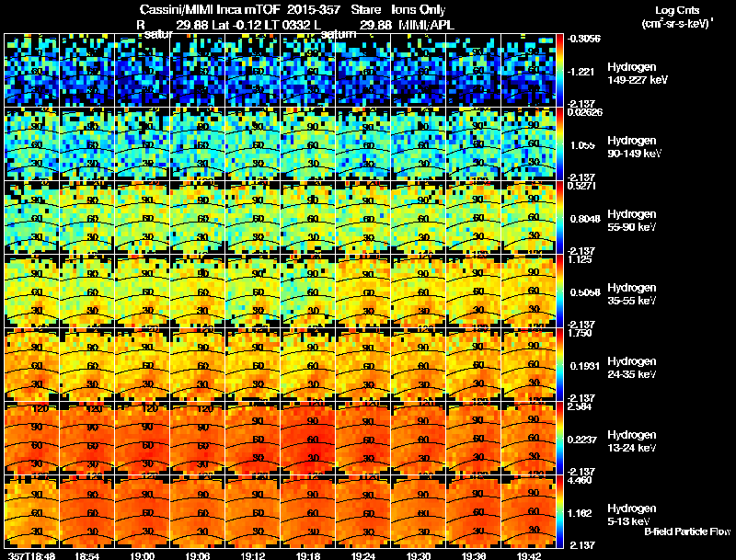Click the 19:18 time axis label

(308, 555)
